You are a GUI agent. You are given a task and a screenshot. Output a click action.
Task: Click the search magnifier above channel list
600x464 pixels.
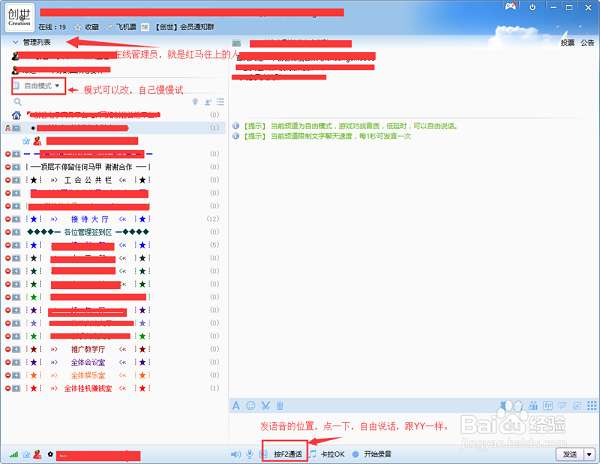[x=18, y=102]
